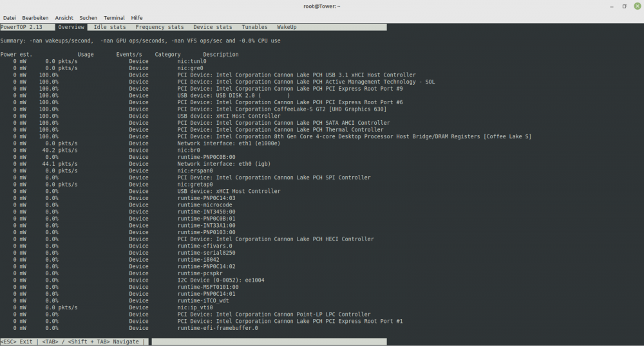Select the nic:br0 row
Image resolution: width=644 pixels, height=346 pixels.
[106, 150]
